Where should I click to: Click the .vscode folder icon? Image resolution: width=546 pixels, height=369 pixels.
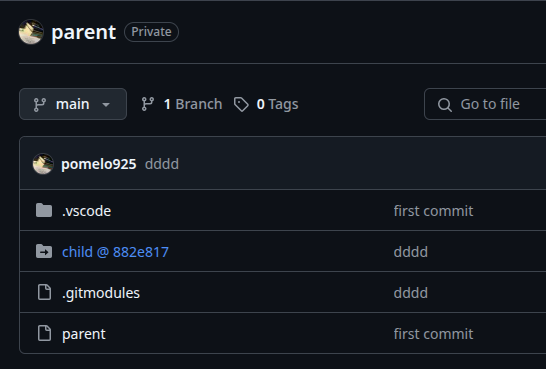44,211
